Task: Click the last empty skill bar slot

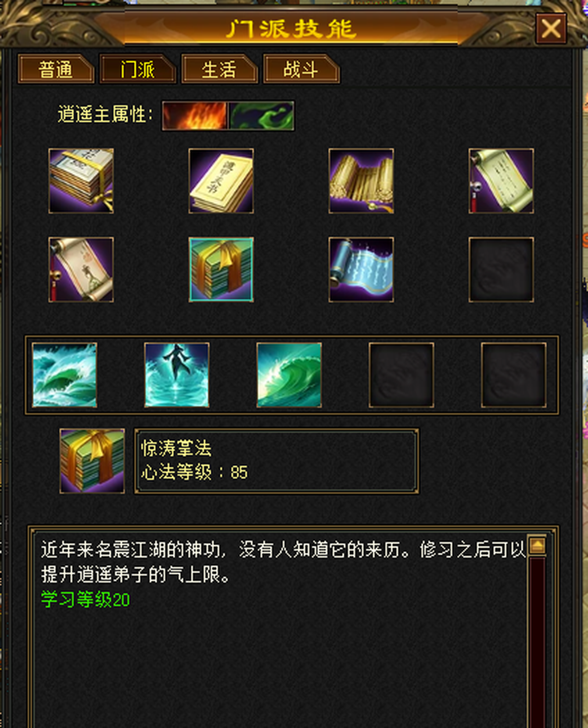Action: tap(514, 375)
